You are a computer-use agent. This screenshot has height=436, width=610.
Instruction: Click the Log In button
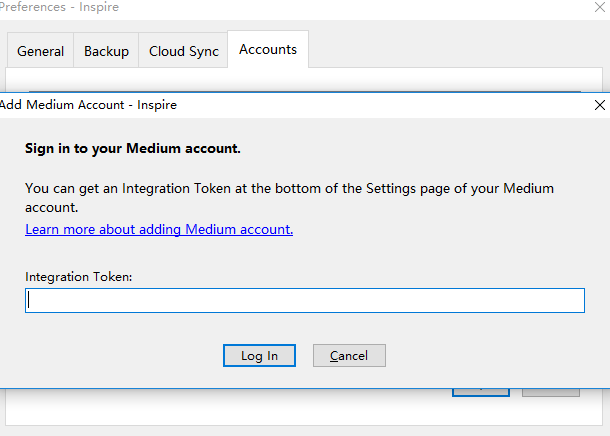click(x=259, y=355)
